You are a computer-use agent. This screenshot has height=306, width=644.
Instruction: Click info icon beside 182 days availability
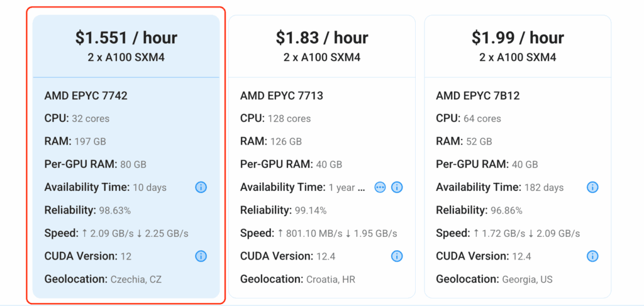(592, 187)
